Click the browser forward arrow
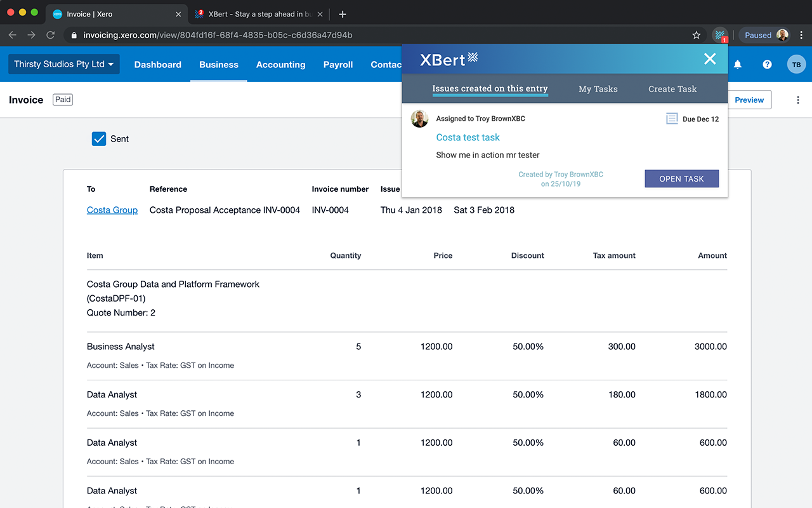Screen dimensions: 812x508 (x=32, y=36)
